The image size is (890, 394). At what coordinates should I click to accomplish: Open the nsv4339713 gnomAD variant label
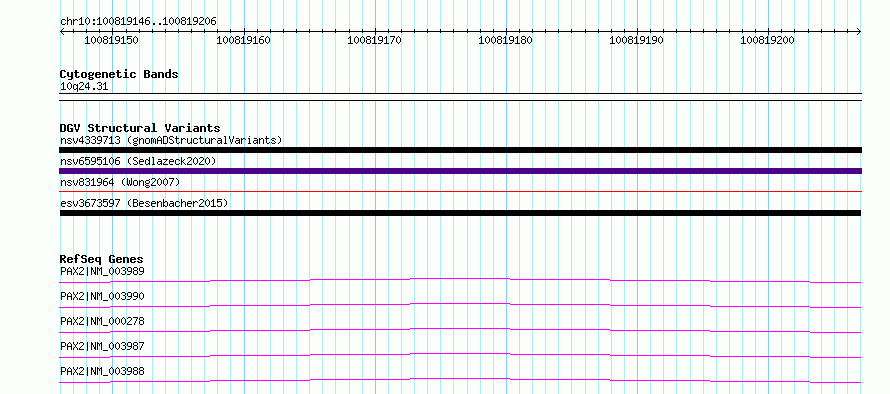pyautogui.click(x=171, y=140)
